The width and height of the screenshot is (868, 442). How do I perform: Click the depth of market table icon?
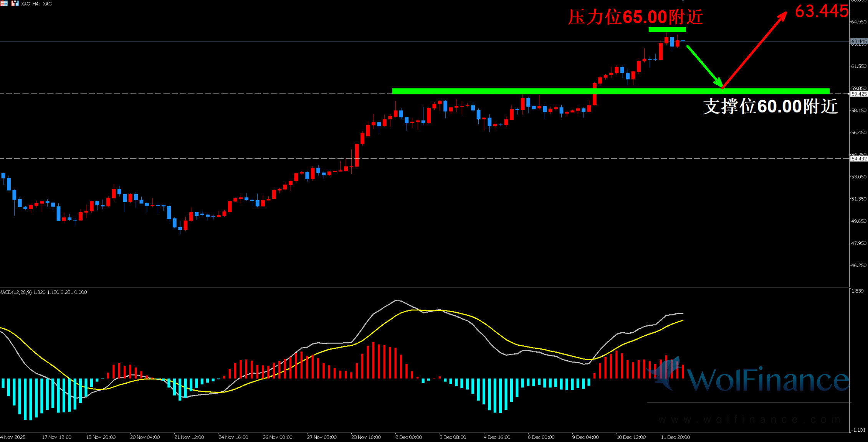click(x=4, y=3)
